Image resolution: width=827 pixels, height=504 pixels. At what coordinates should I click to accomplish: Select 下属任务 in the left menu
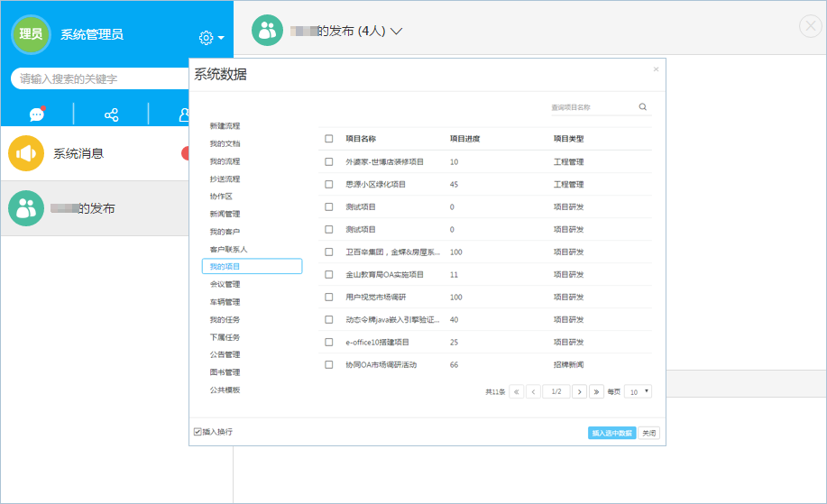[x=225, y=337]
